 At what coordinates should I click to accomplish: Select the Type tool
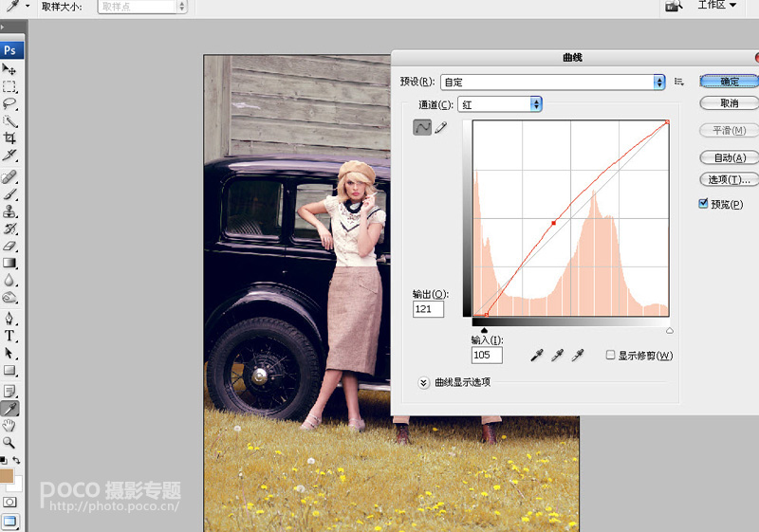(x=9, y=336)
